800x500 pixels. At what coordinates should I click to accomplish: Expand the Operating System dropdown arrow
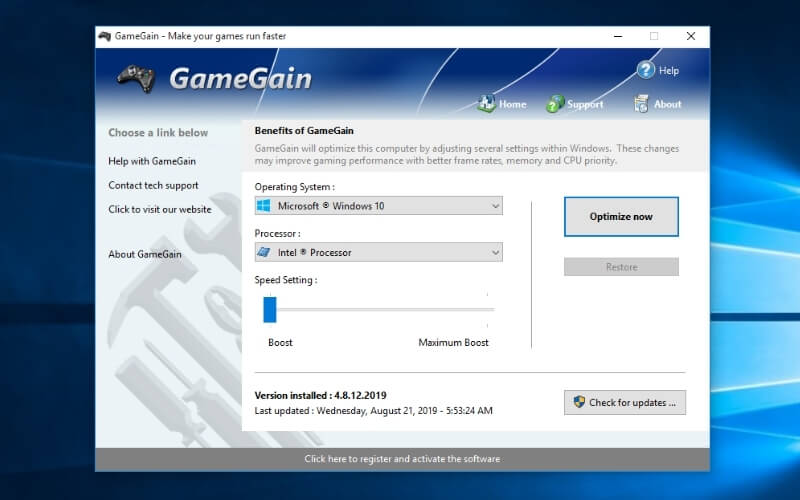(495, 206)
